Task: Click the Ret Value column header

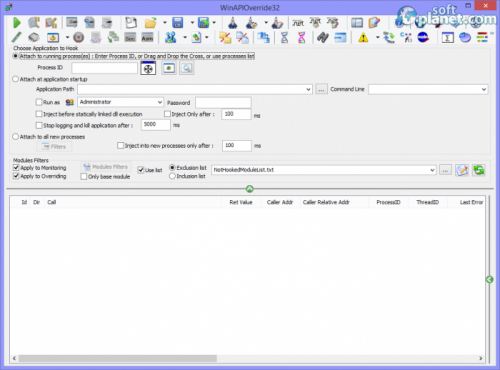Action: click(x=241, y=202)
